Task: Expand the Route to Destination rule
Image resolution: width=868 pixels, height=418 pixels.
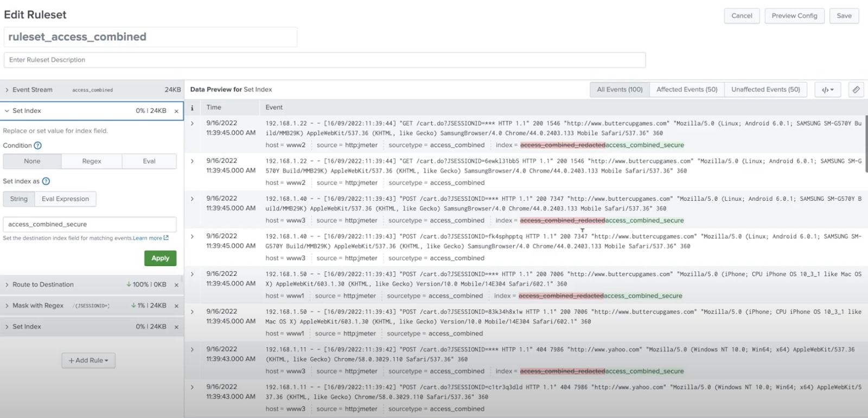Action: [x=7, y=285]
